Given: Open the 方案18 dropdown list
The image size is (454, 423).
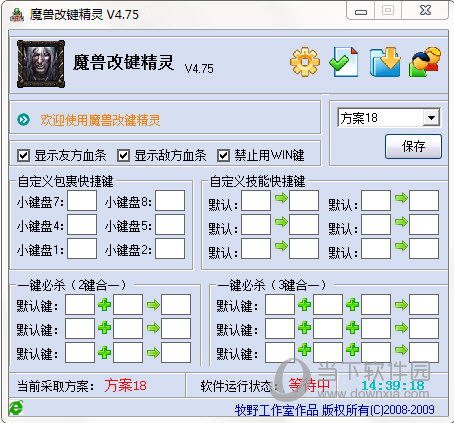Looking at the screenshot, I should coord(431,117).
